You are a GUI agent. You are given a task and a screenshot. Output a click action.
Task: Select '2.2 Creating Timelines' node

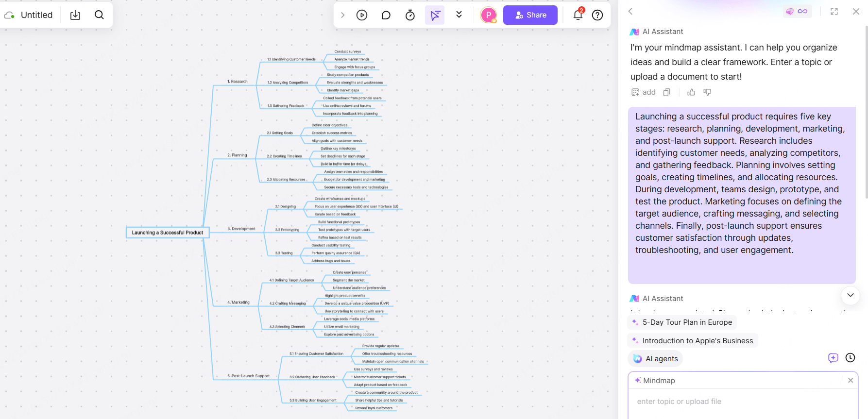(x=284, y=156)
